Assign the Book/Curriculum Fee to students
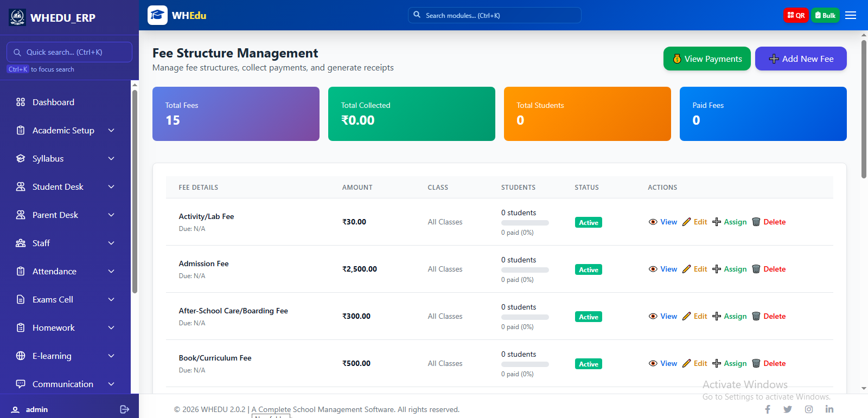The image size is (868, 418). pos(729,363)
